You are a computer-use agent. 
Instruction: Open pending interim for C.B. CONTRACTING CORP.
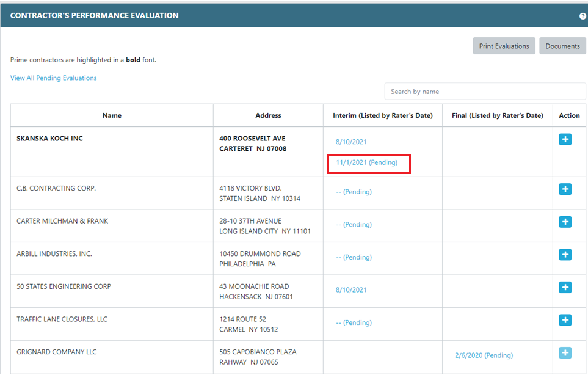[354, 192]
